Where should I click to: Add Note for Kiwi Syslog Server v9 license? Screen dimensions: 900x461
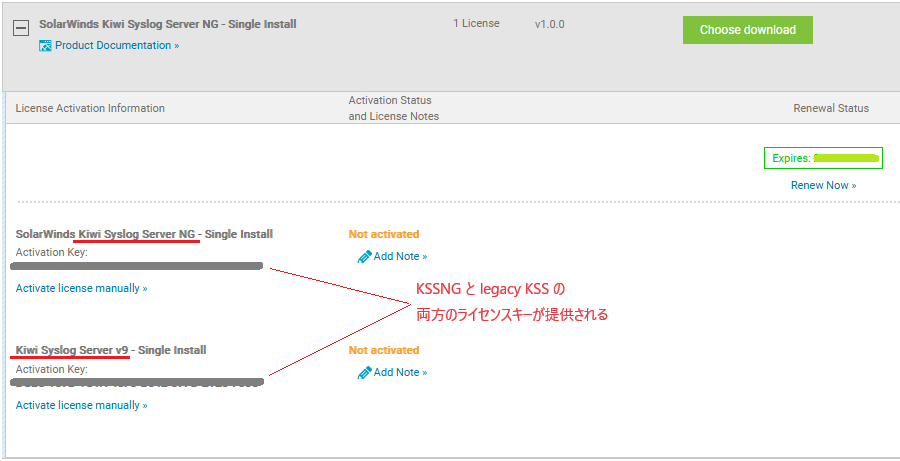400,373
